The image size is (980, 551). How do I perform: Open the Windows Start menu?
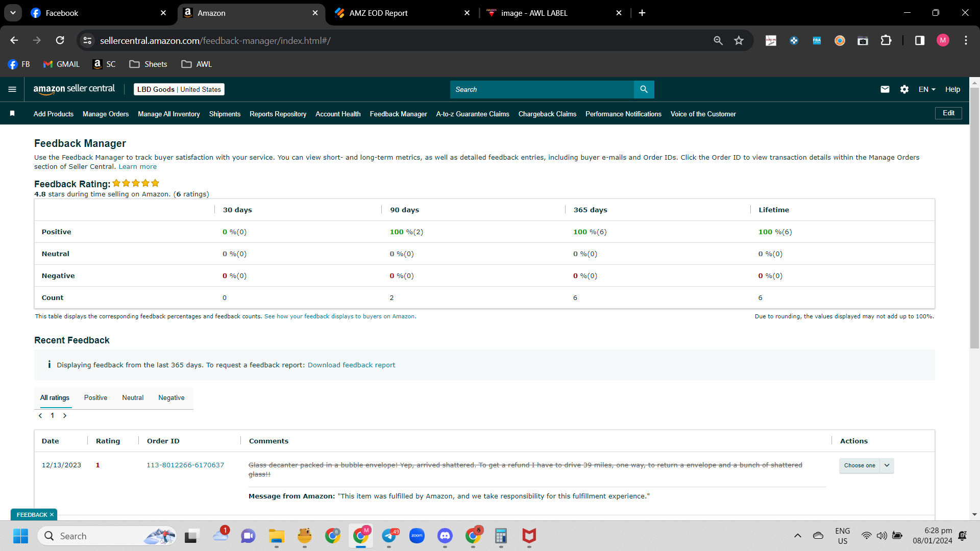[20, 536]
